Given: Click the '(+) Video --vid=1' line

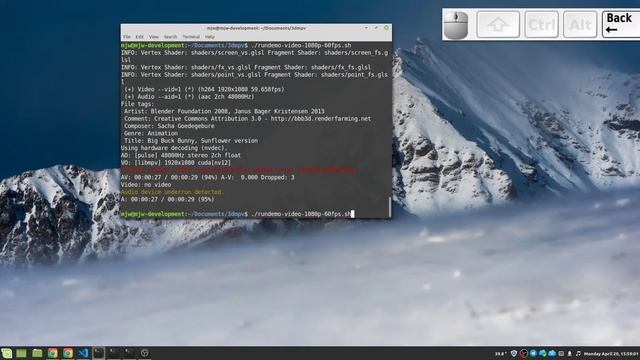Looking at the screenshot, I should (x=204, y=89).
